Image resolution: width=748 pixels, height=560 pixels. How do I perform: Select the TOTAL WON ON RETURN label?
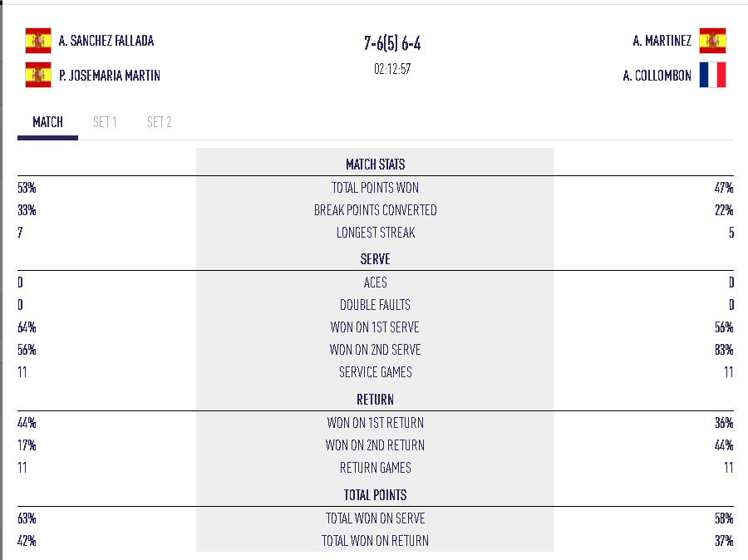(x=376, y=541)
